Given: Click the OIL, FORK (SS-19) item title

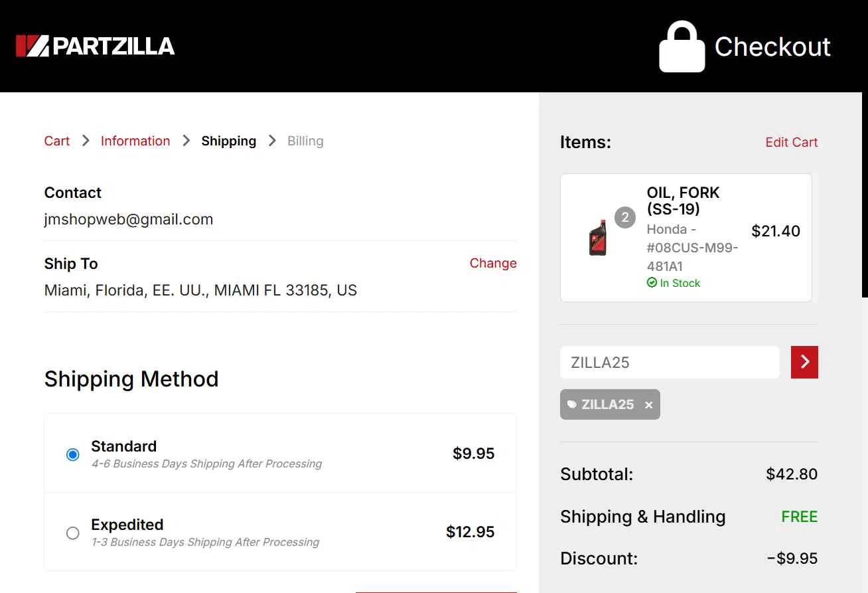Looking at the screenshot, I should [x=683, y=201].
